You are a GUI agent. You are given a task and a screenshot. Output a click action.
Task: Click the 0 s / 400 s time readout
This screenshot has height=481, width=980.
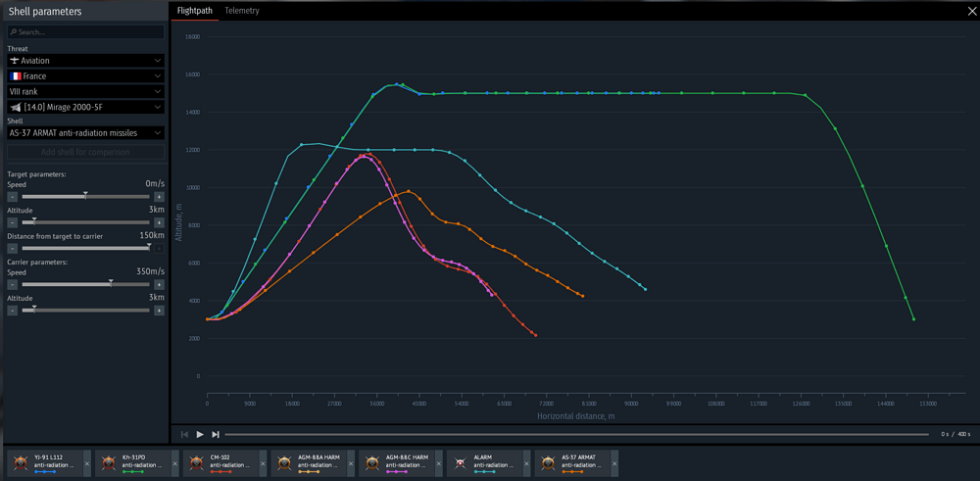954,434
